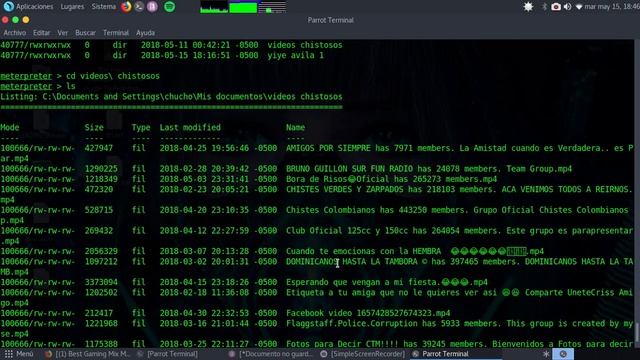
Task: Click the yellow window button
Action: tap(26, 20)
